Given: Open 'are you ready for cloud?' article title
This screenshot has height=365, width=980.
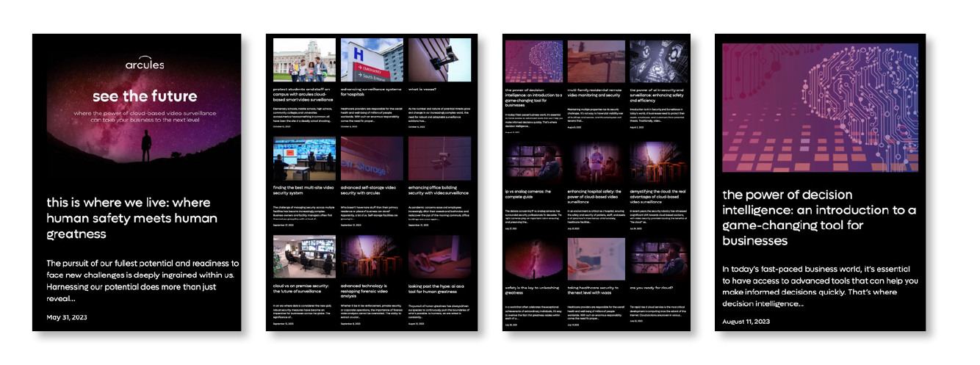Looking at the screenshot, I should pyautogui.click(x=649, y=288).
